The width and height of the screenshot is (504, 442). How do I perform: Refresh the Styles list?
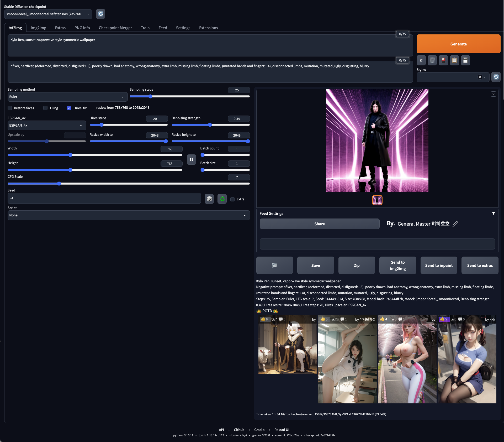(496, 77)
